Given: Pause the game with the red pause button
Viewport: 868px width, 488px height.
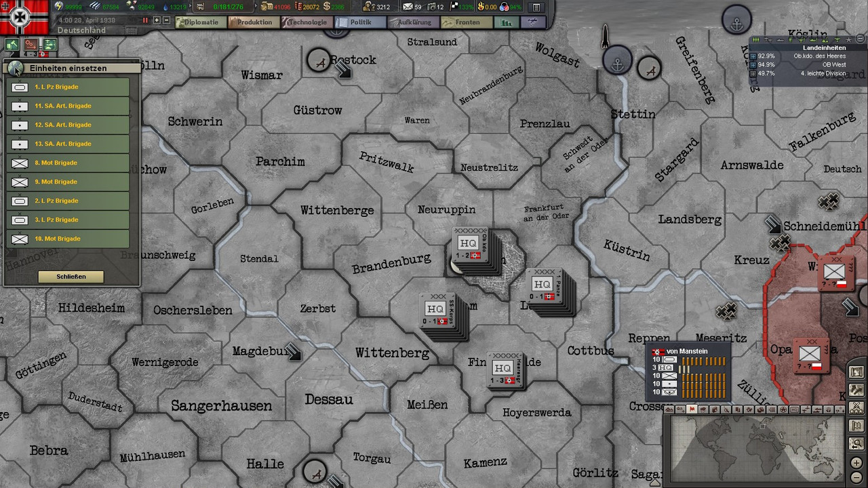Looking at the screenshot, I should (145, 20).
